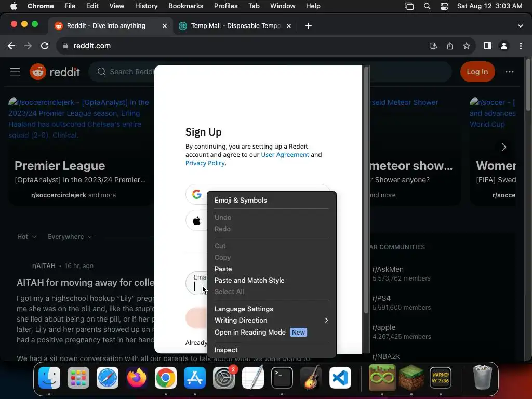
Task: Launch Safari from the dock
Action: (108, 378)
